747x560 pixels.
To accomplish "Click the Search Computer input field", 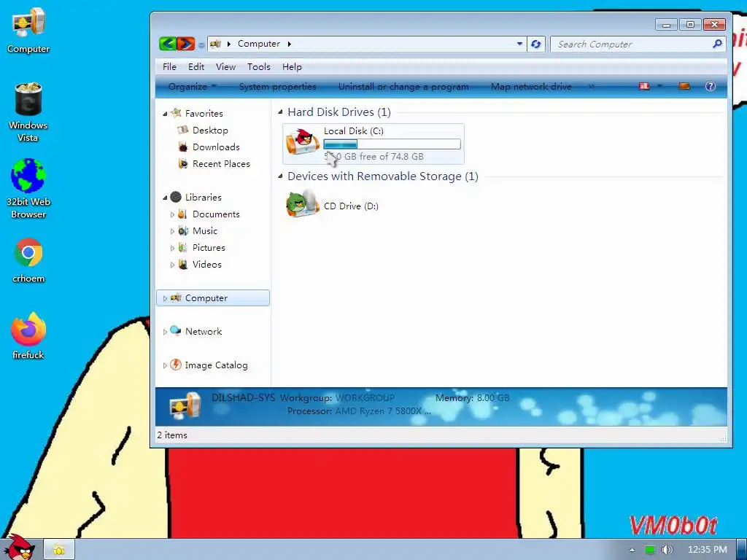I will pyautogui.click(x=632, y=44).
